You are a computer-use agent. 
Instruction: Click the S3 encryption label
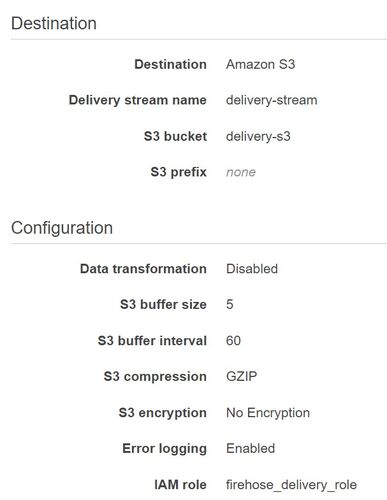[x=163, y=413]
